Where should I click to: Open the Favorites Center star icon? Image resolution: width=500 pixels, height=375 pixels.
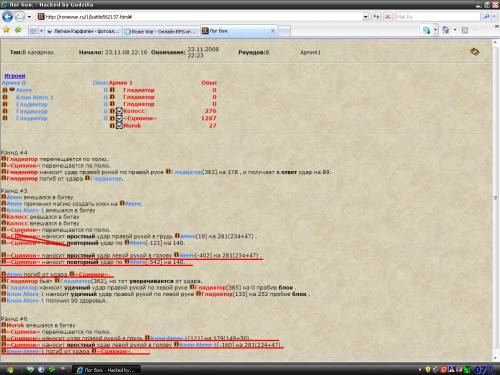[x=6, y=30]
